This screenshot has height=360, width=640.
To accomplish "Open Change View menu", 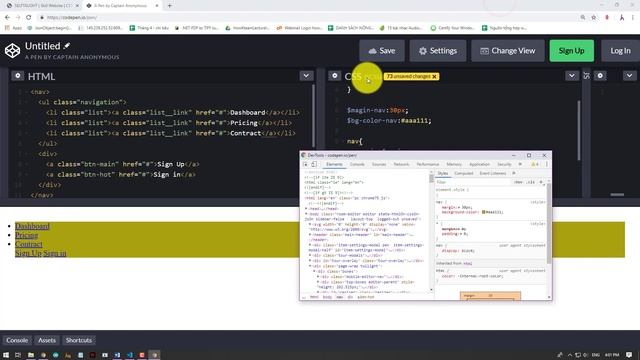I will click(x=508, y=51).
